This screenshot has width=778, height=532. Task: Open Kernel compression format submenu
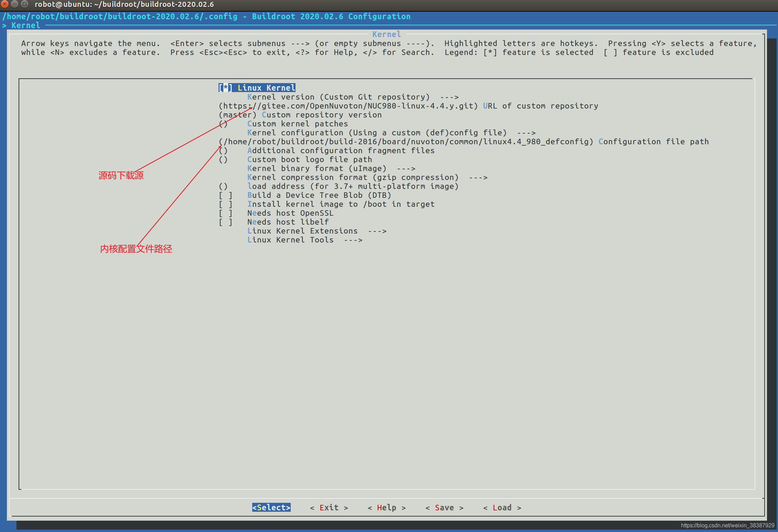tap(367, 178)
